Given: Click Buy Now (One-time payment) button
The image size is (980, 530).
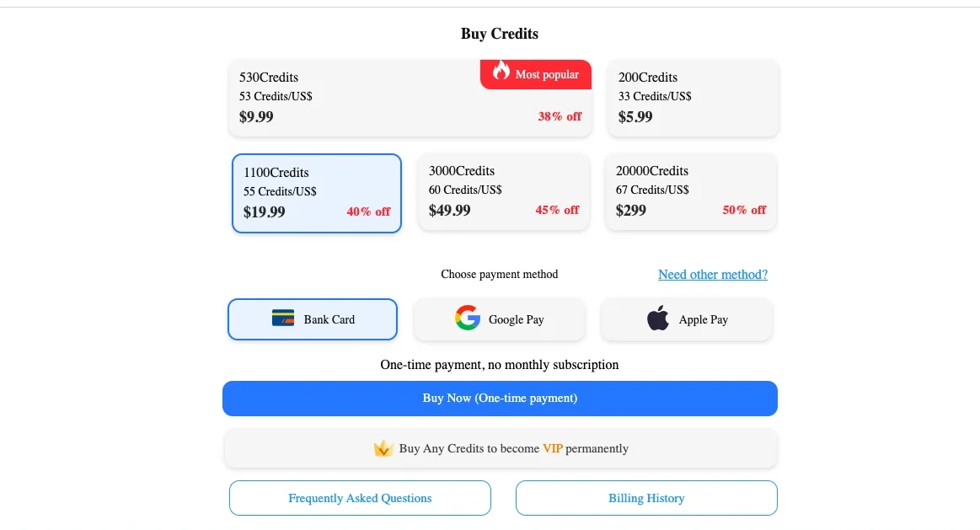Looking at the screenshot, I should (500, 399).
